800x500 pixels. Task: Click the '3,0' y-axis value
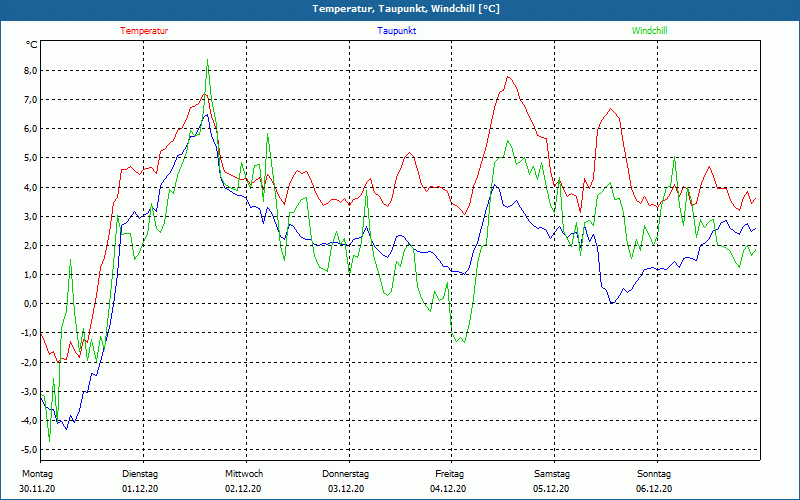click(x=31, y=216)
